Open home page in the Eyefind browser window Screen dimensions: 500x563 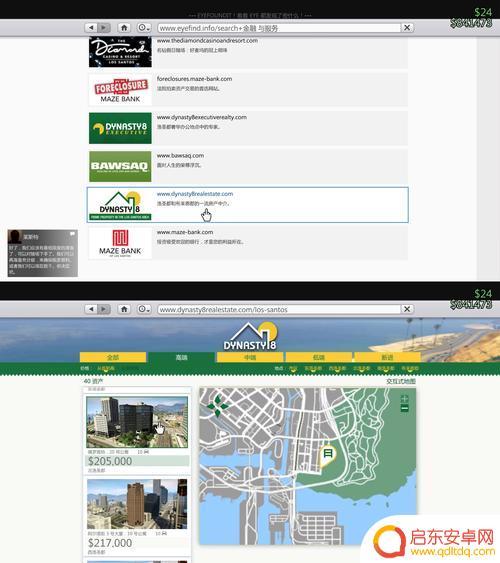(x=124, y=28)
